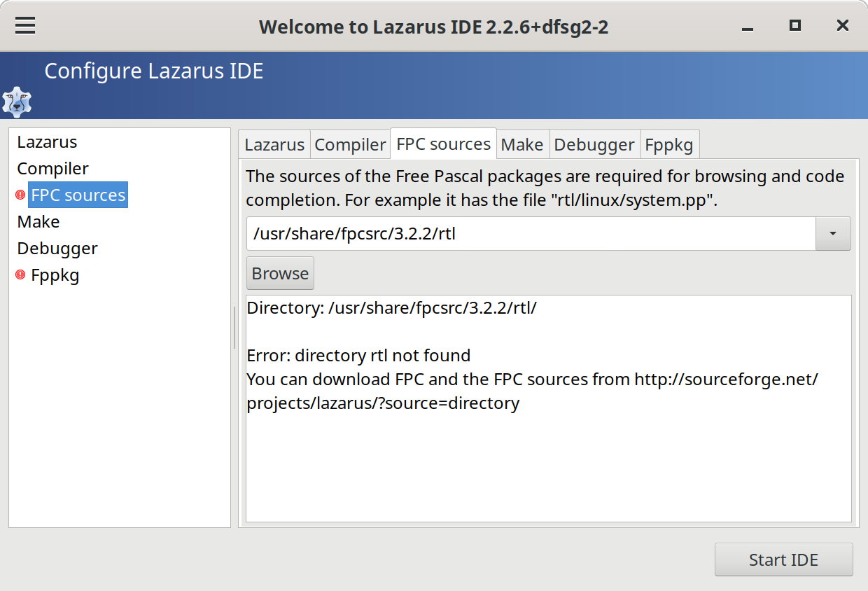Screen dimensions: 868x591
Task: Select Compiler in the left list
Action: pos(53,169)
